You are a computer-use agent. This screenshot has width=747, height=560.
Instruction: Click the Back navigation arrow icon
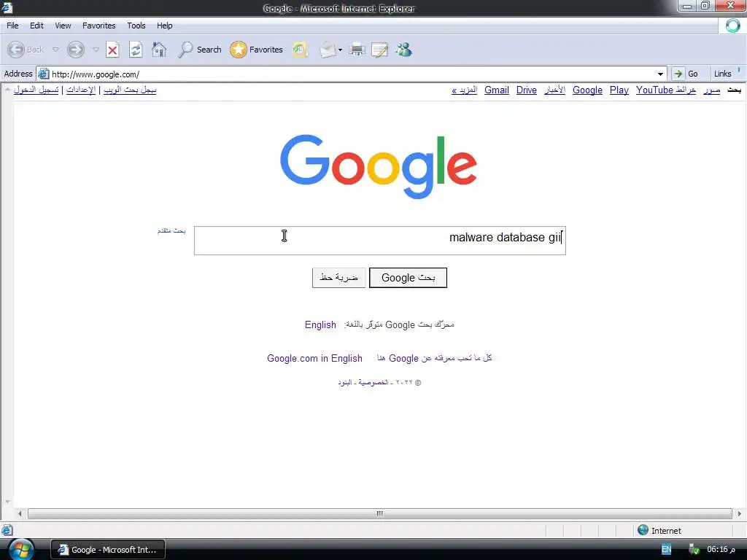coord(16,50)
